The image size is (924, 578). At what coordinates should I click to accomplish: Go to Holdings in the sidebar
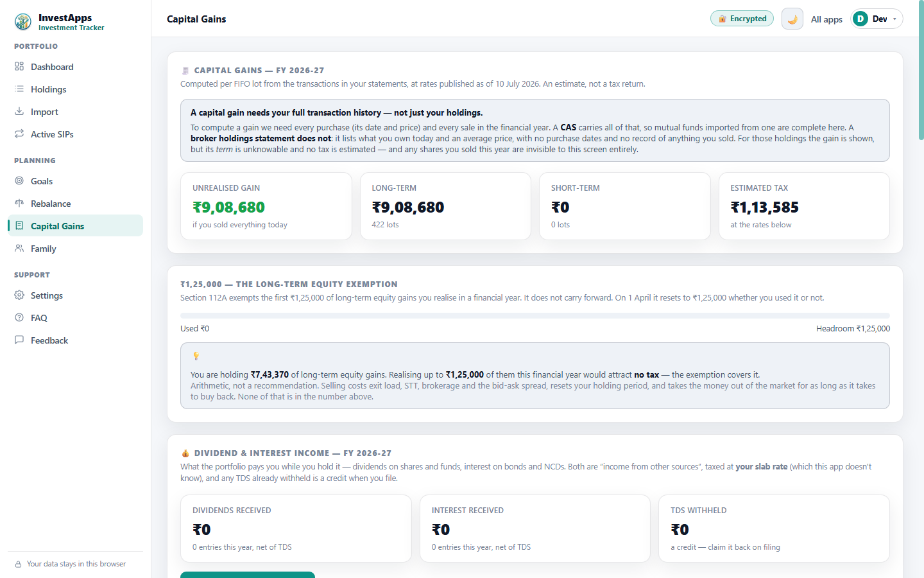tap(75, 89)
